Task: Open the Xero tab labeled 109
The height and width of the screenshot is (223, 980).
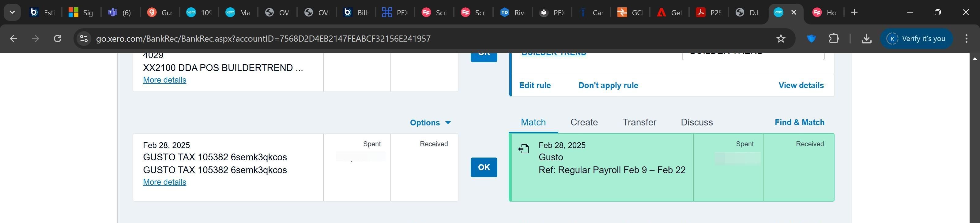Action: point(198,13)
